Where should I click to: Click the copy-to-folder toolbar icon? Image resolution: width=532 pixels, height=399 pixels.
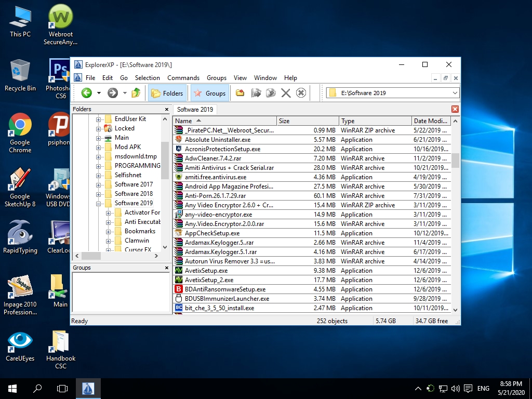click(x=256, y=93)
